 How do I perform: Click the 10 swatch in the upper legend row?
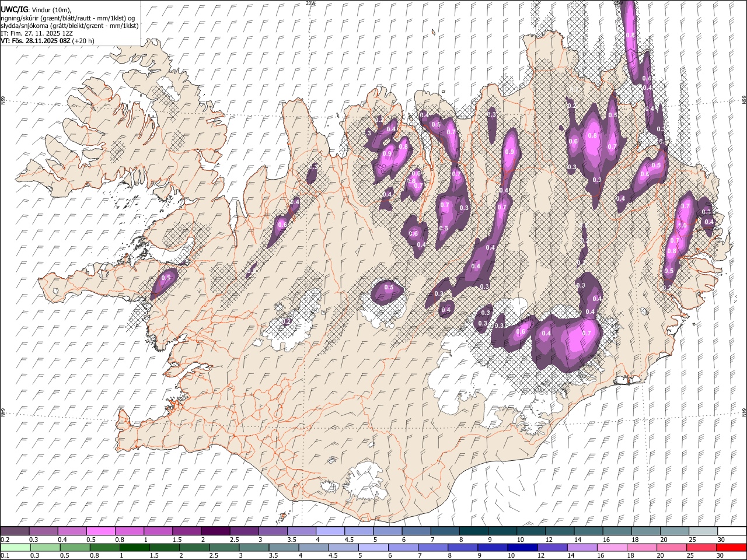(531, 531)
